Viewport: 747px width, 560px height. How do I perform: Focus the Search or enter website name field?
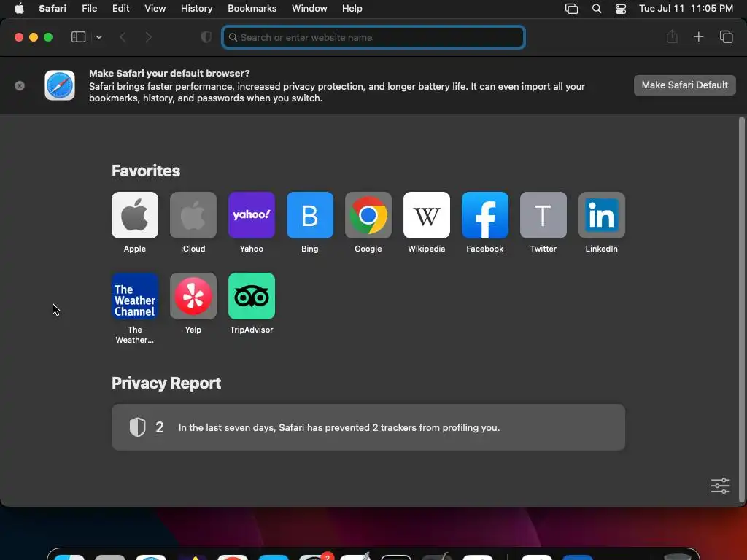click(373, 37)
